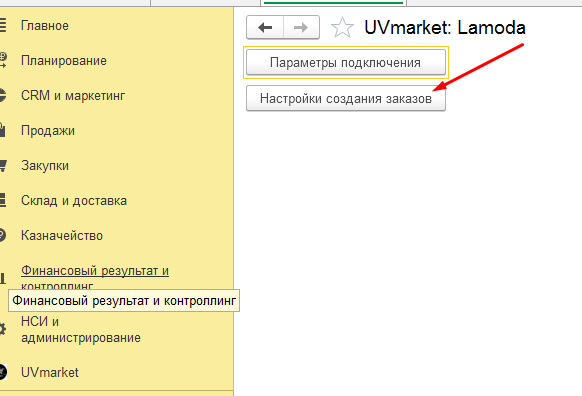The image size is (582, 396).
Task: Open the UVmarket section
Action: (x=50, y=372)
